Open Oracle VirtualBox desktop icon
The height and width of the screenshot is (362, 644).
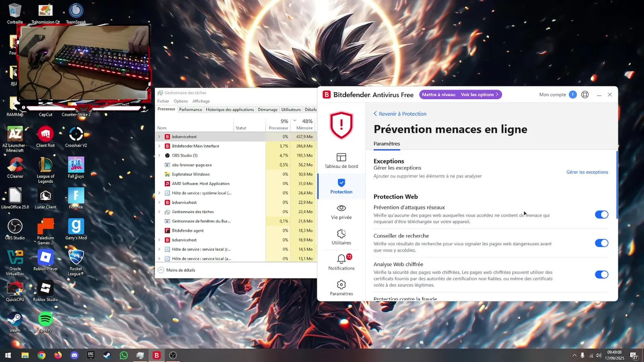[x=15, y=262]
